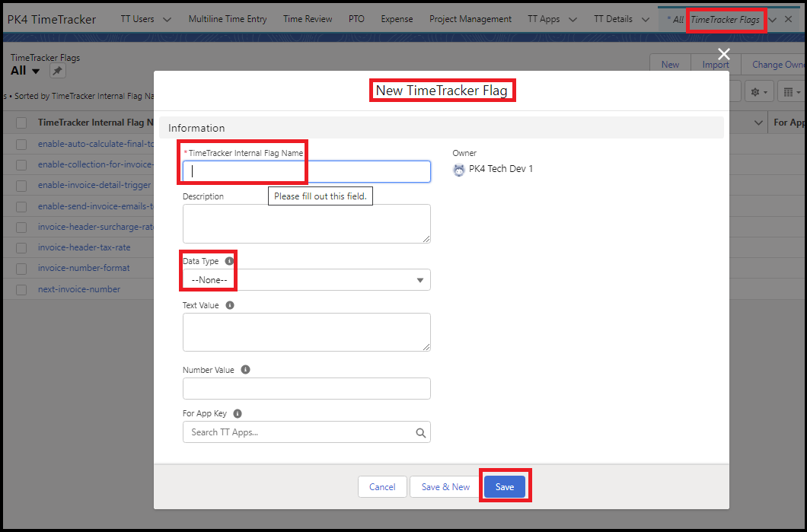
Task: Click inside the Description text area
Action: click(306, 223)
